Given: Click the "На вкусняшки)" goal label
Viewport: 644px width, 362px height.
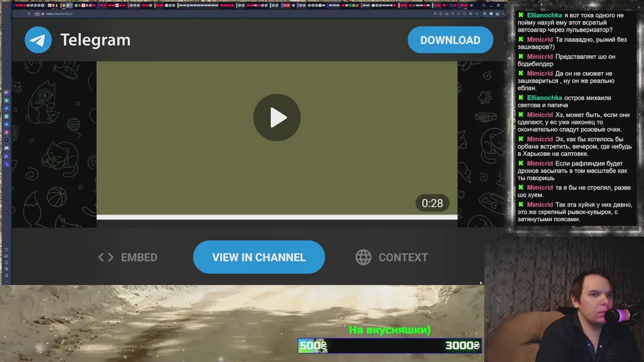Looking at the screenshot, I should pyautogui.click(x=390, y=330).
